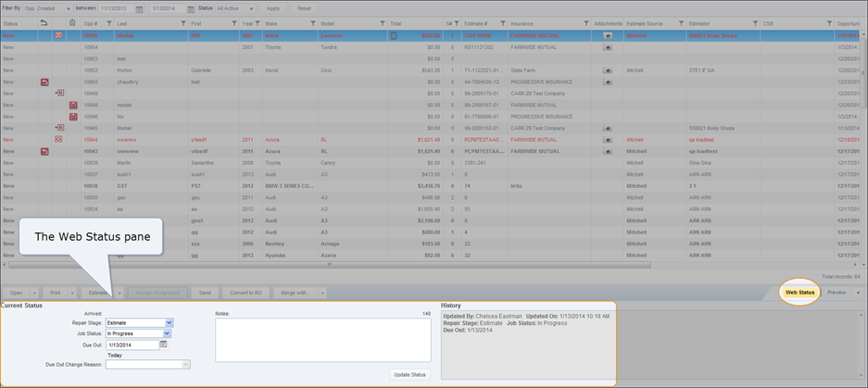
Task: Click the red icon on chaudhry row
Action: click(44, 81)
